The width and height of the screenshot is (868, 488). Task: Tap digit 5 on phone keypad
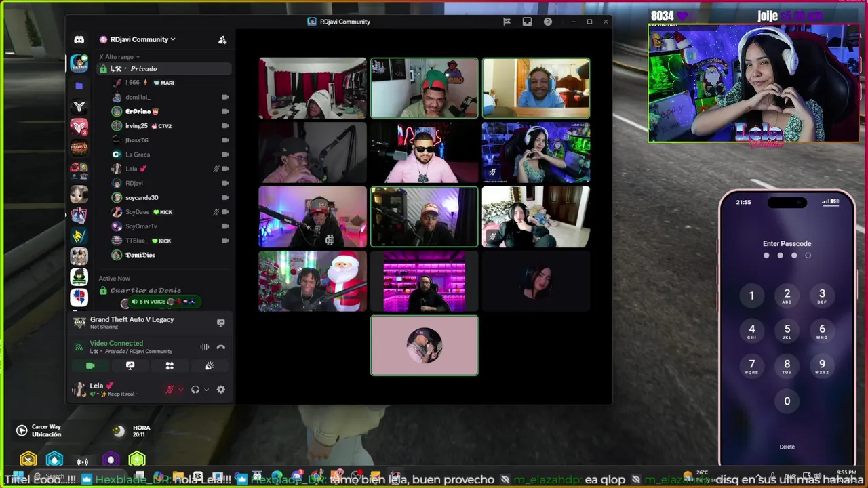point(787,330)
